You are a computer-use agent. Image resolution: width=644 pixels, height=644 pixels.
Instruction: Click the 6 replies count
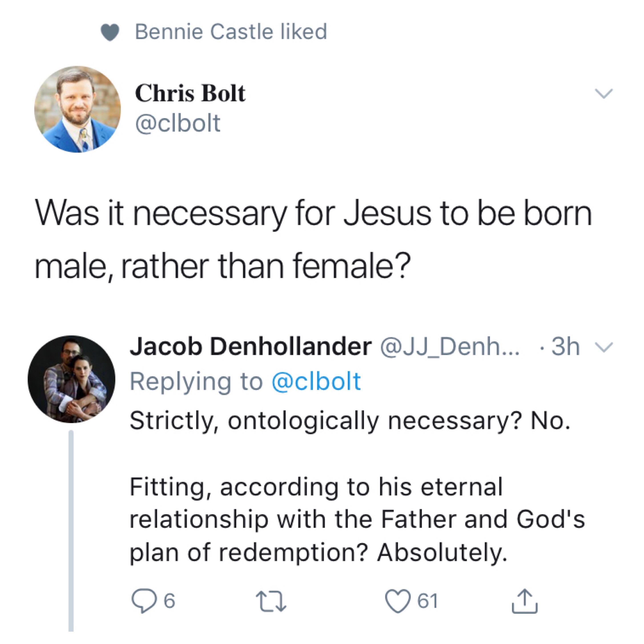169,601
